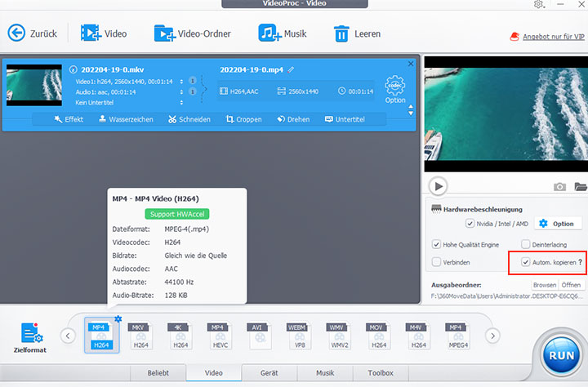Add a video with the Video icon
This screenshot has height=387, width=588.
tap(91, 33)
